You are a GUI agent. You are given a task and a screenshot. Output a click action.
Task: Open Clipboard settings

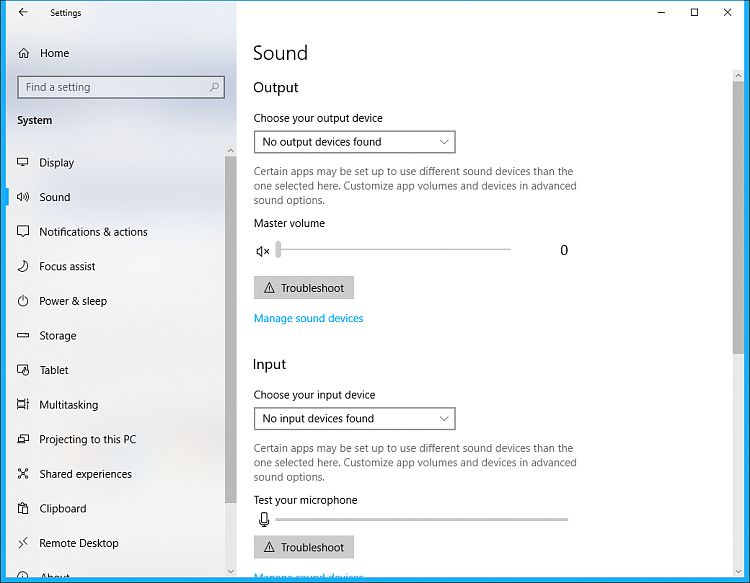(x=63, y=508)
